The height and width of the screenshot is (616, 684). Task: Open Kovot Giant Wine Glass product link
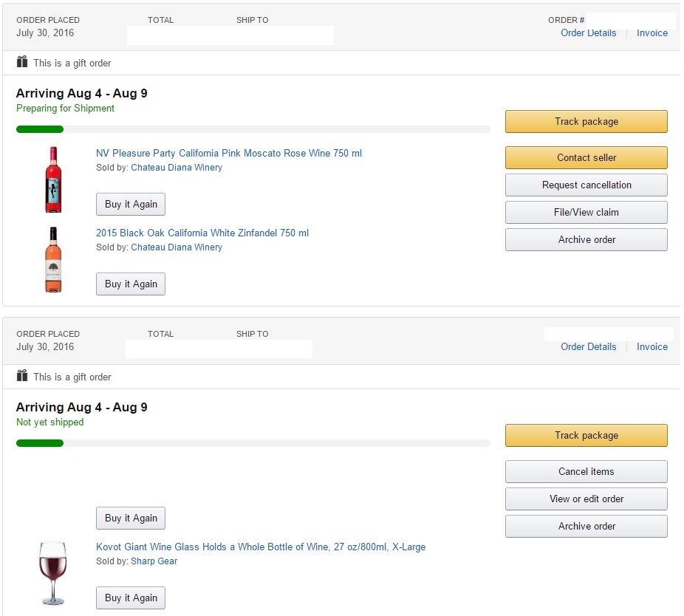pyautogui.click(x=261, y=547)
